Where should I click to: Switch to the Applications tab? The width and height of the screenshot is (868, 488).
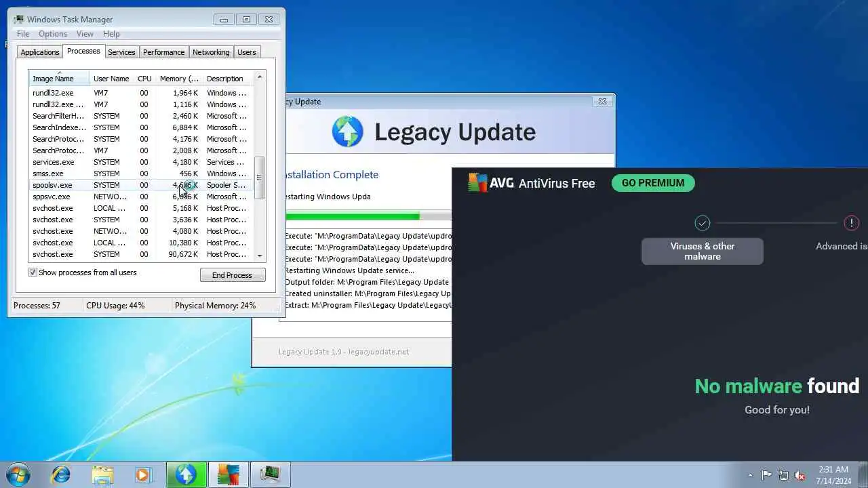coord(40,52)
